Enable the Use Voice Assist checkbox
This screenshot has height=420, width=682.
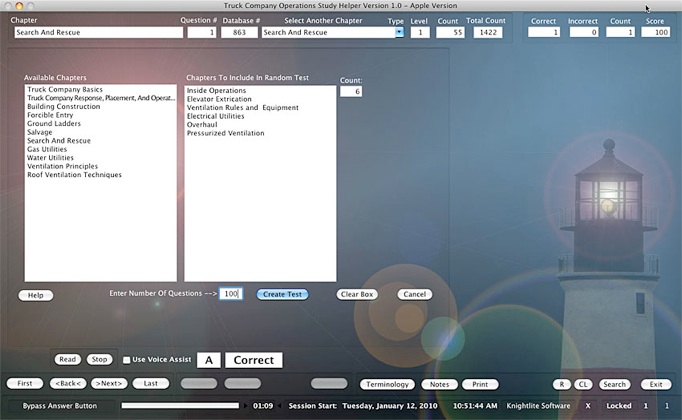click(127, 360)
